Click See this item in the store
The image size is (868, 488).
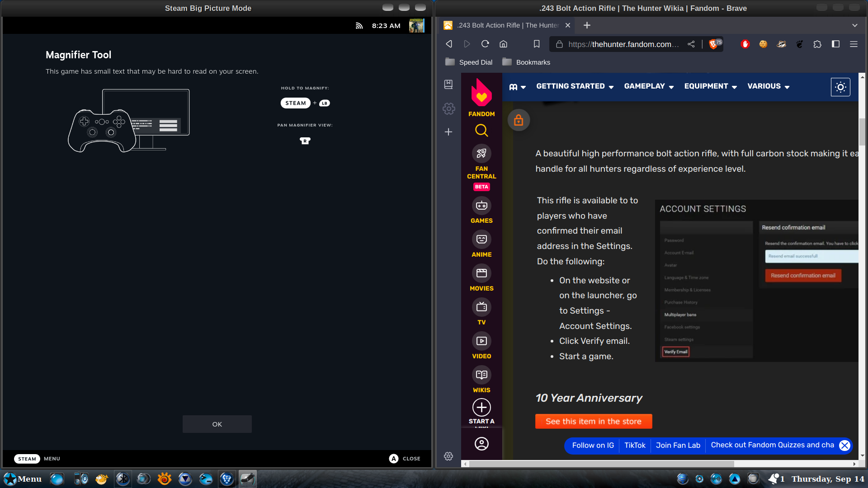point(594,421)
